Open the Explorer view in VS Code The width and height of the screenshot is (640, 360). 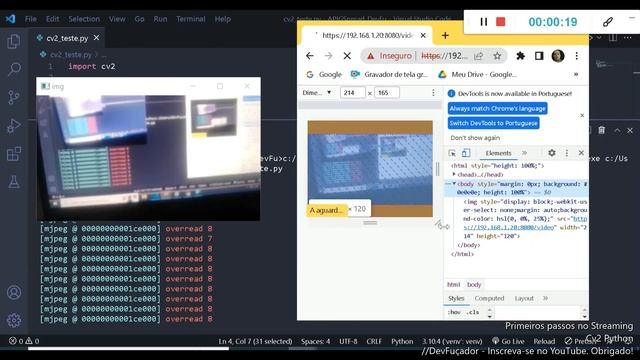(x=14, y=41)
